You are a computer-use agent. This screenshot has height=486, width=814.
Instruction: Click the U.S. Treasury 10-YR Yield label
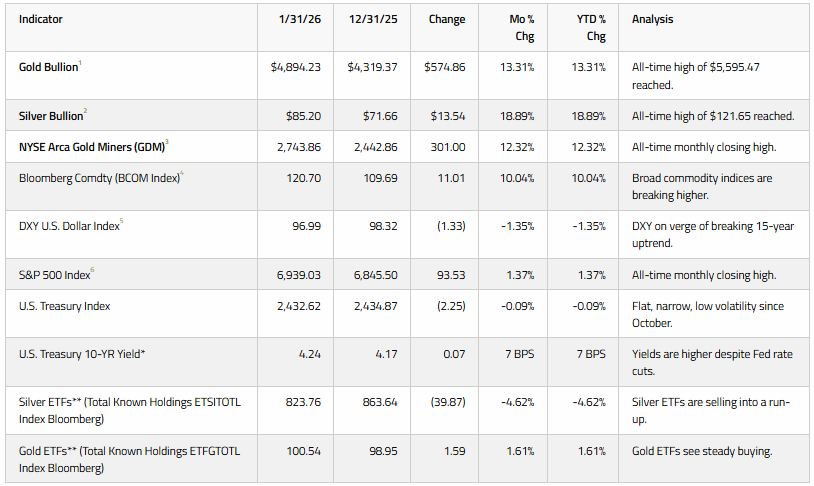coord(82,354)
